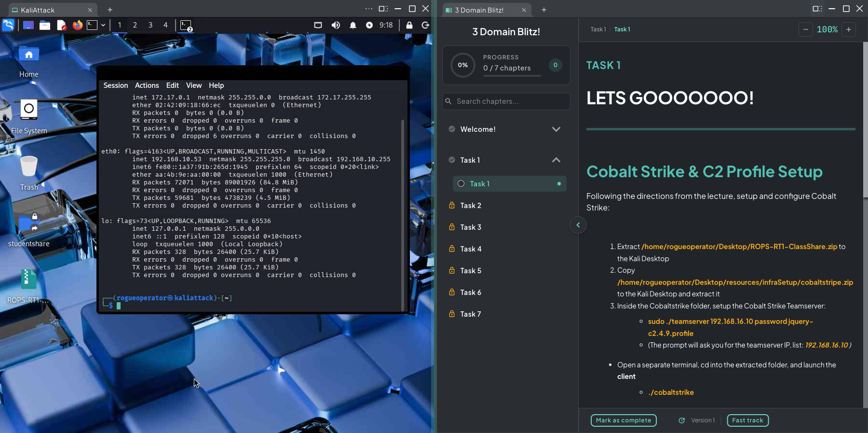868x433 pixels.
Task: Select workspace 1 in the panel
Action: 120,25
